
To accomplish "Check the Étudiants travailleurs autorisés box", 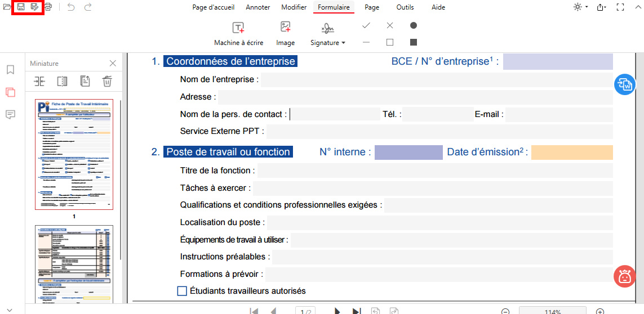I will tap(181, 291).
